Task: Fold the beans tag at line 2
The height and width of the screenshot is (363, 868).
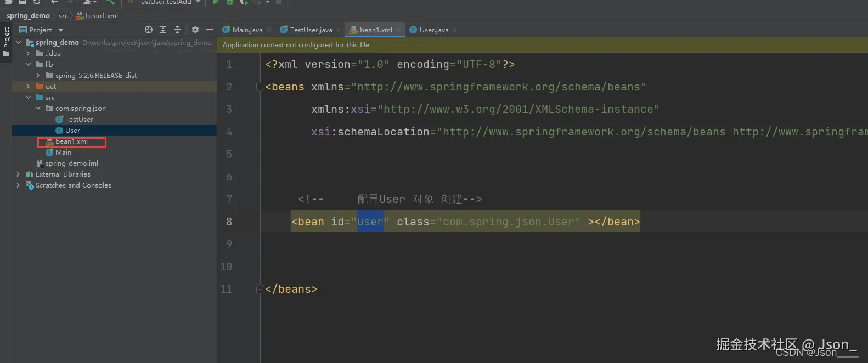Action: tap(261, 87)
